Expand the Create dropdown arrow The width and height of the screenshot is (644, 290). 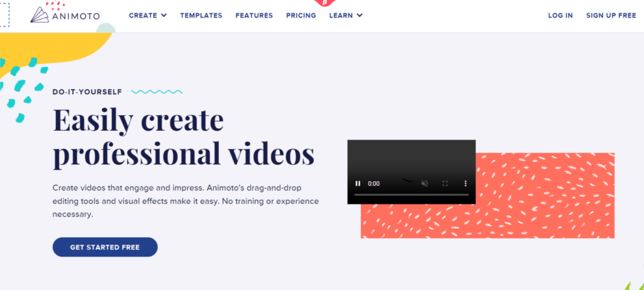click(x=164, y=16)
